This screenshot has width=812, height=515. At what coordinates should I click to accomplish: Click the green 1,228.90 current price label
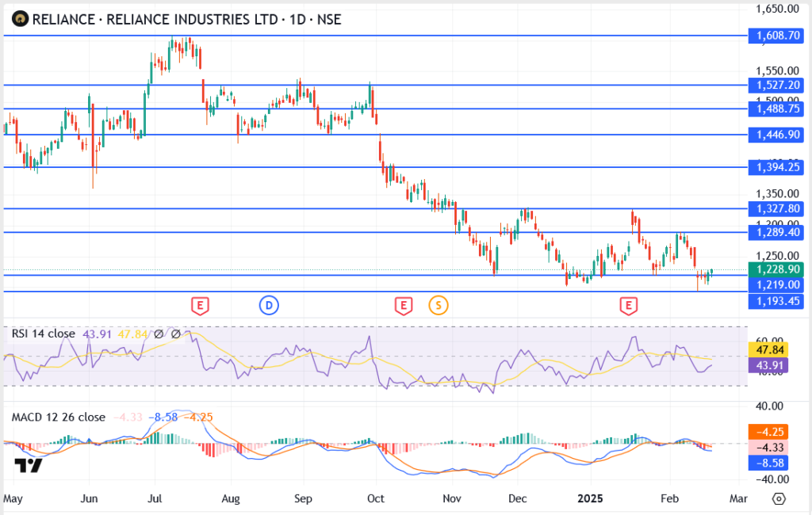(x=777, y=269)
